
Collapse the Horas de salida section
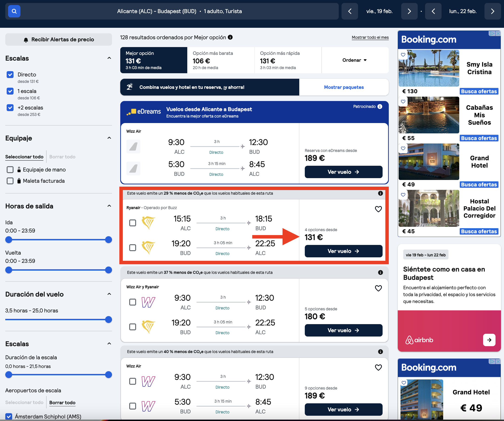point(109,206)
